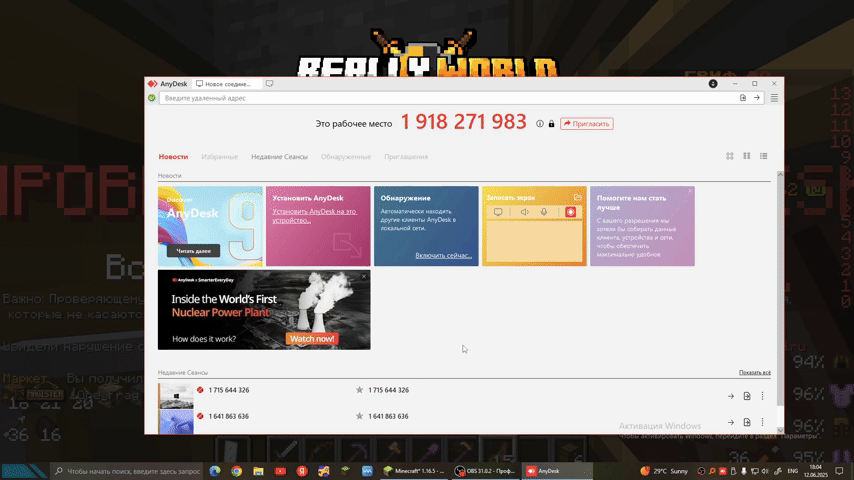Click the Установить AnyDesk на это устройство link
854x480 pixels.
(314, 216)
